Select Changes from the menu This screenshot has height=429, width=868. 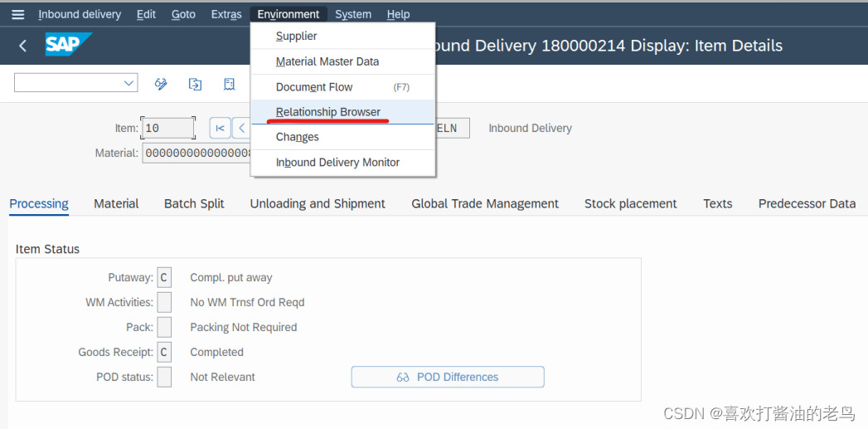coord(342,137)
